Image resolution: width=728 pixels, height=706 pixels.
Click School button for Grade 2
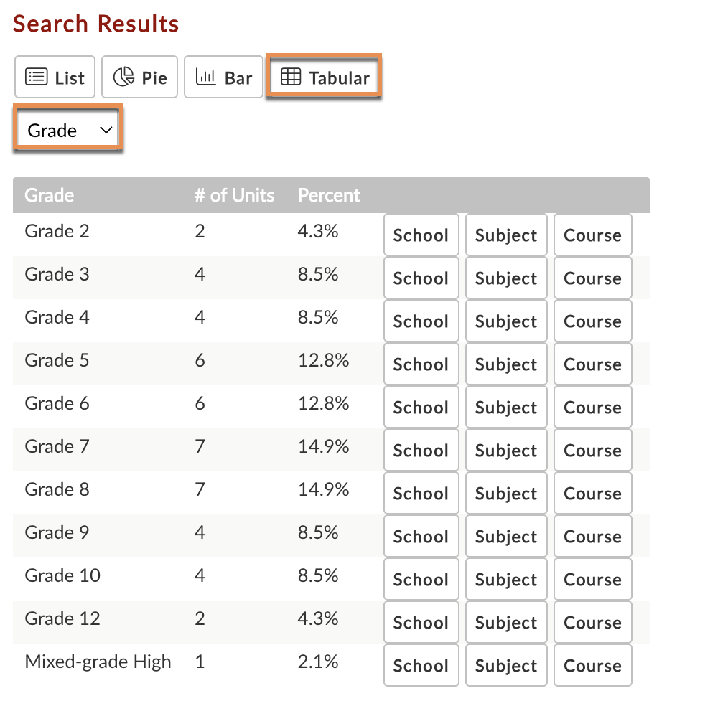click(421, 235)
